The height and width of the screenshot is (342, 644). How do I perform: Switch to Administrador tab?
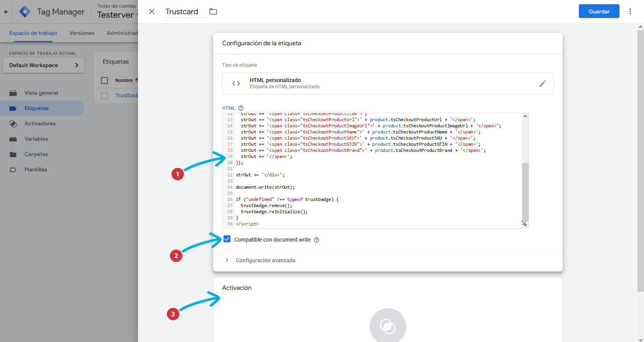pos(122,33)
